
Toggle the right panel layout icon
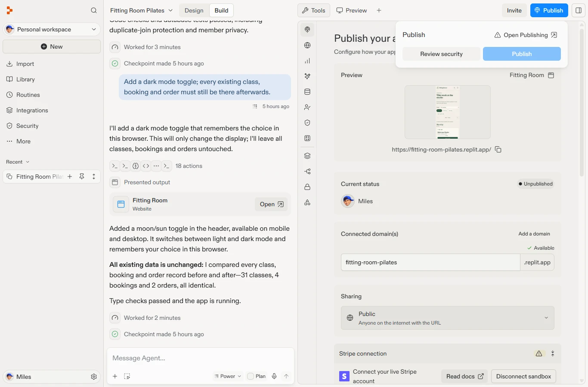(x=579, y=10)
